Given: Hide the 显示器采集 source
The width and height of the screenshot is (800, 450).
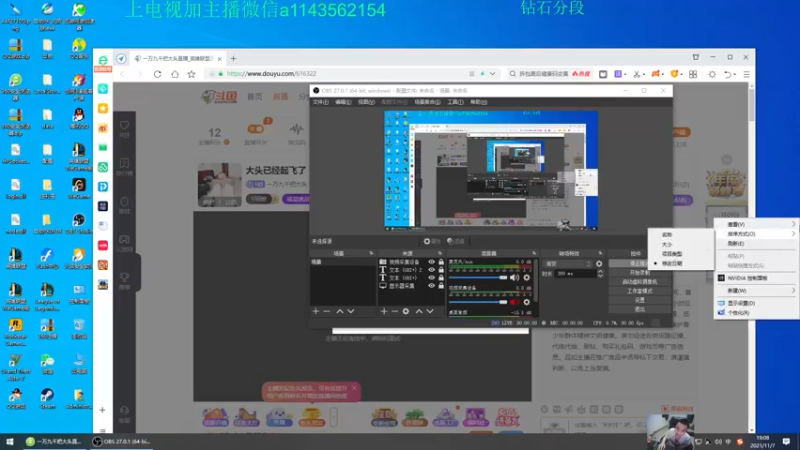Looking at the screenshot, I should click(x=432, y=286).
